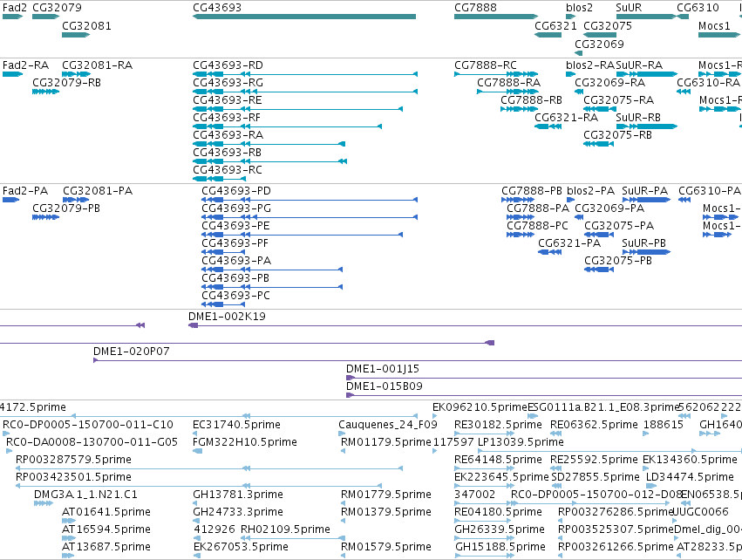Click transcript CG43693-RC
This screenshot has width=742, height=560.
[219, 179]
